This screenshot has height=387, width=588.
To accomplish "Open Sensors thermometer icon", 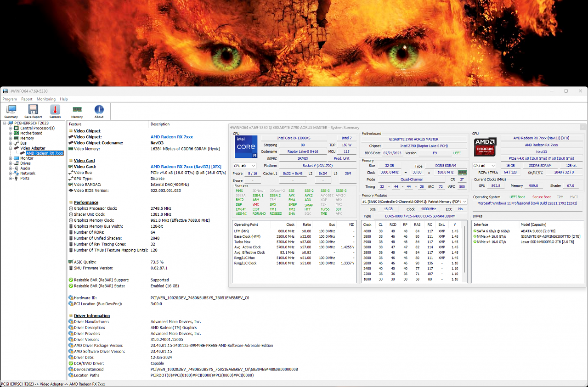I will (55, 109).
